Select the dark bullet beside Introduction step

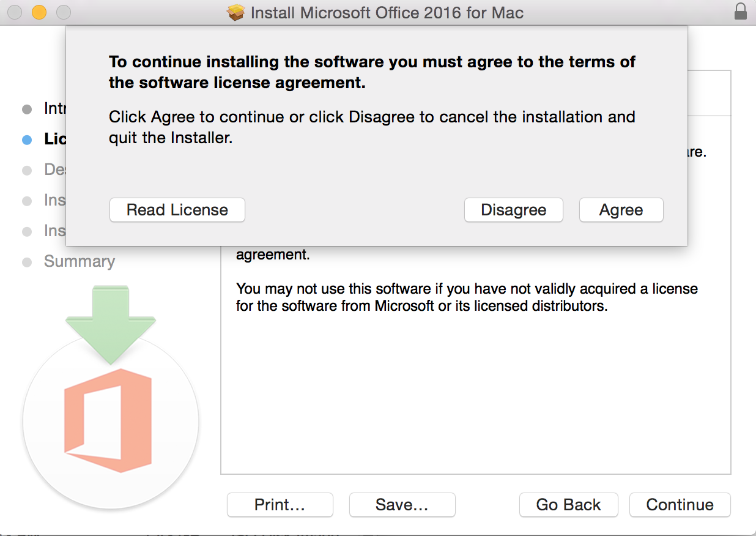[x=27, y=110]
